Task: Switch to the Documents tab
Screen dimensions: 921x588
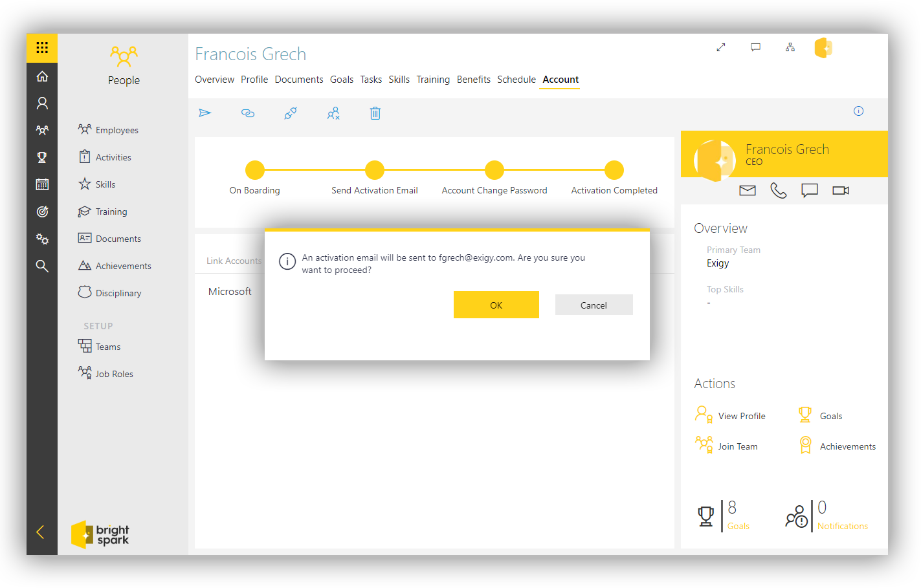Action: [x=299, y=80]
